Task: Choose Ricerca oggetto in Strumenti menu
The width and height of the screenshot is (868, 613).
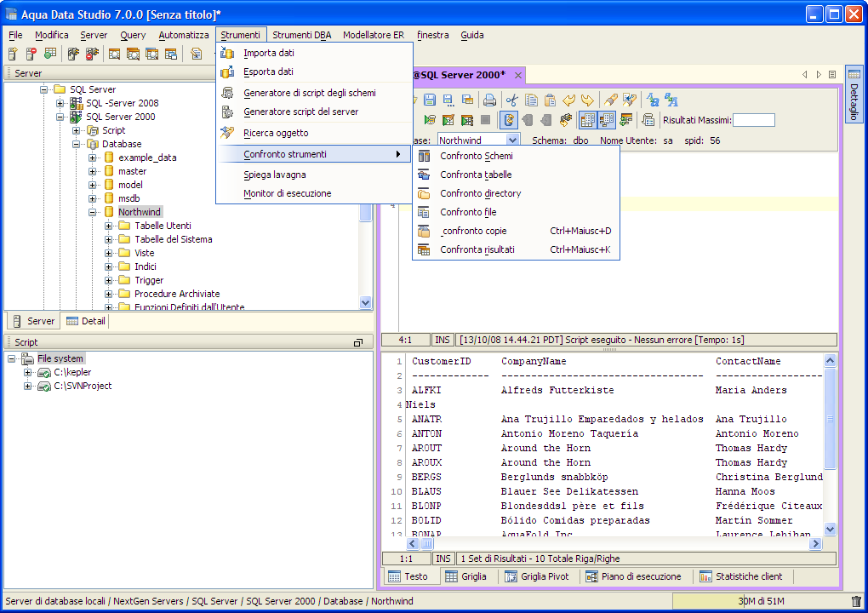Action: pos(314,133)
